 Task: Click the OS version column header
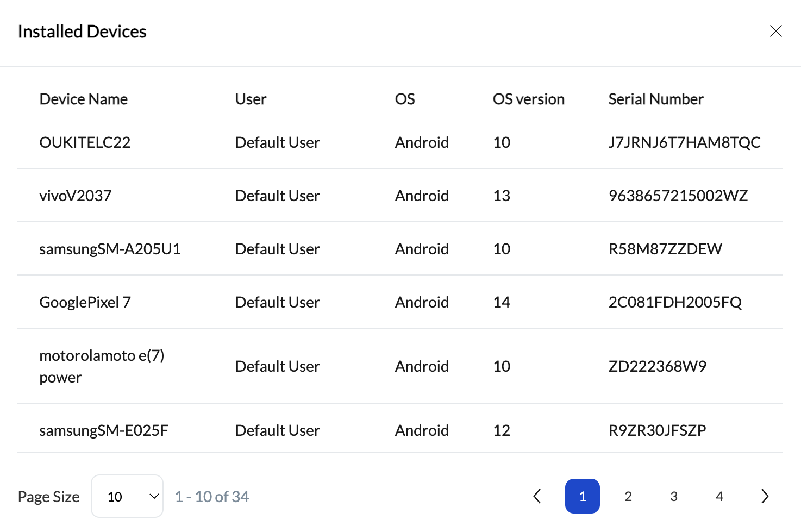point(529,99)
